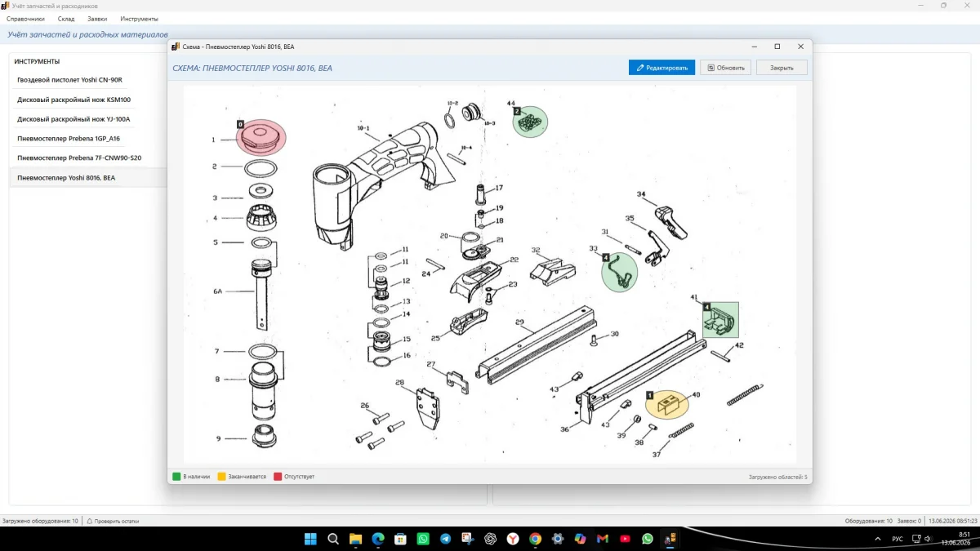Screen dimensions: 980x551
Task: Launch Microsoft Edge from the taskbar
Action: pyautogui.click(x=378, y=539)
